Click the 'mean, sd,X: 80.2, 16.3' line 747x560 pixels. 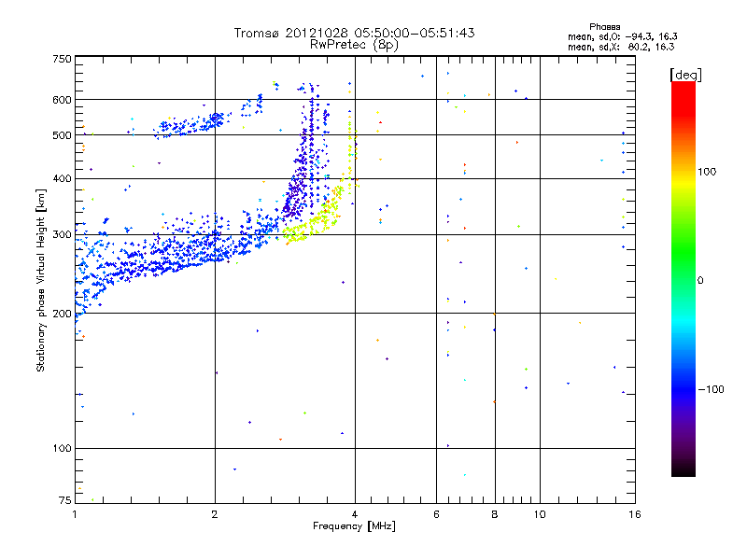(x=621, y=47)
